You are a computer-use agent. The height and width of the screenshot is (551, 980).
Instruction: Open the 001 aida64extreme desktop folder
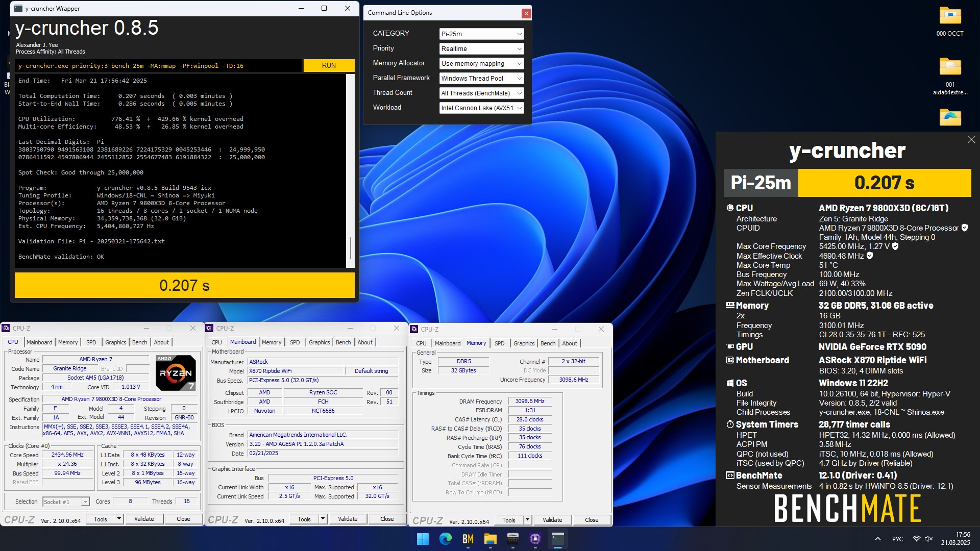click(950, 77)
